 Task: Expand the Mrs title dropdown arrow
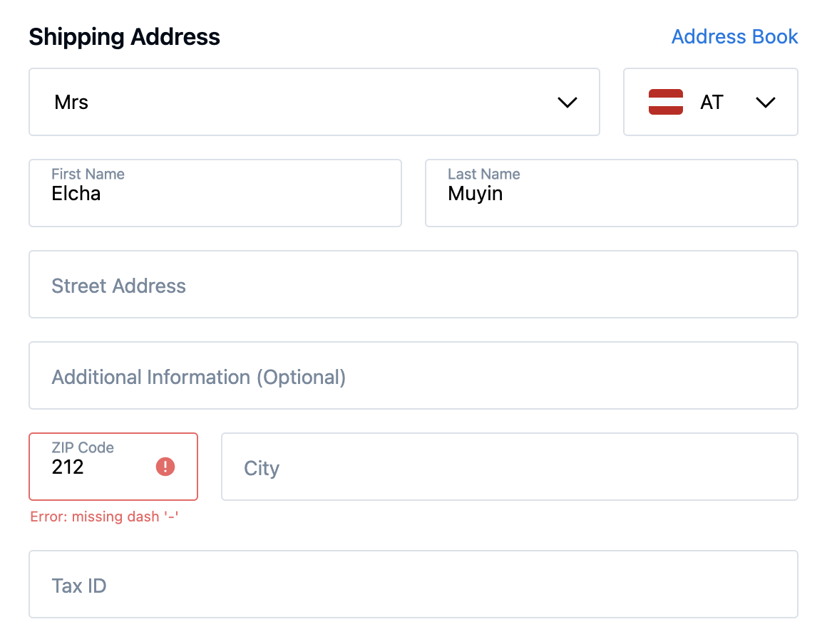(567, 103)
